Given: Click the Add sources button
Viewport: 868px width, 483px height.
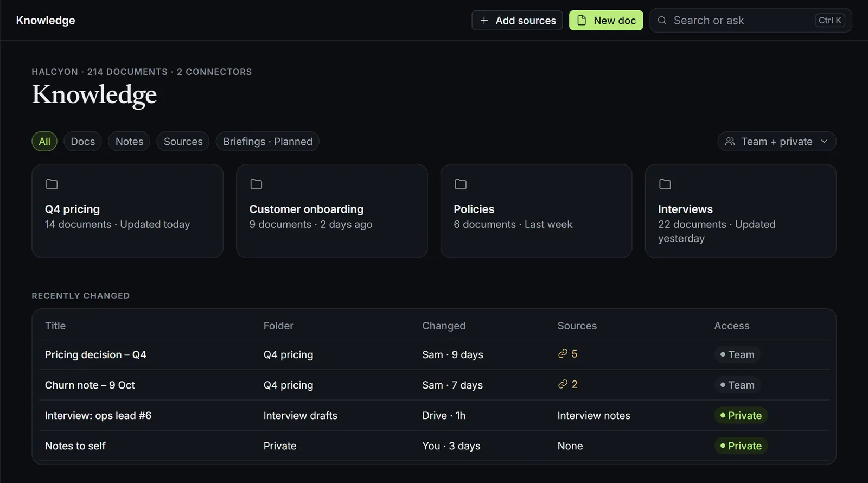Looking at the screenshot, I should (x=517, y=21).
